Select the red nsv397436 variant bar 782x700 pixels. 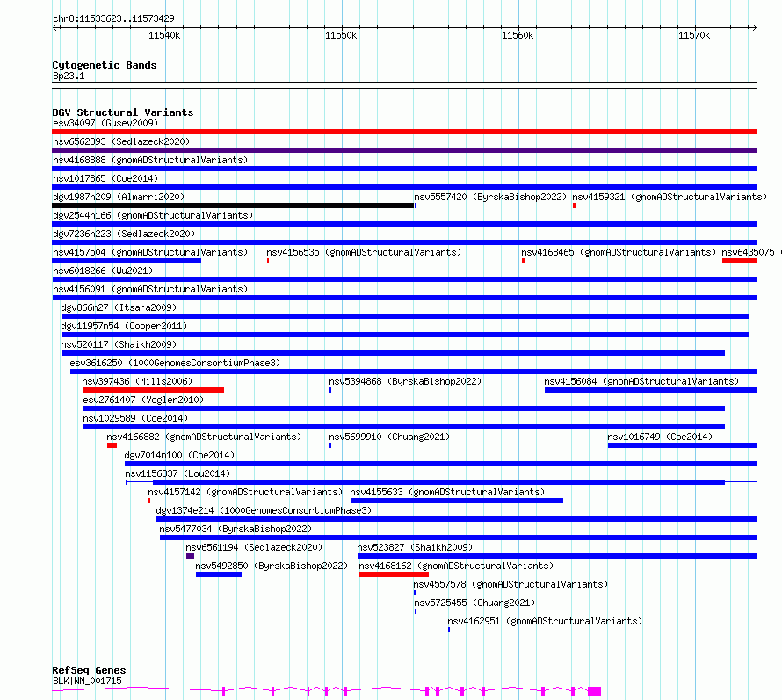point(153,390)
